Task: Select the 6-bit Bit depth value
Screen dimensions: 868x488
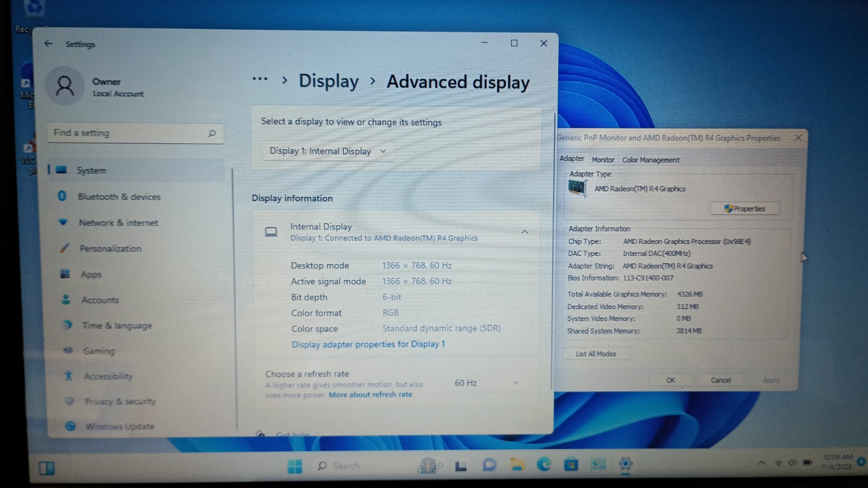Action: tap(392, 297)
